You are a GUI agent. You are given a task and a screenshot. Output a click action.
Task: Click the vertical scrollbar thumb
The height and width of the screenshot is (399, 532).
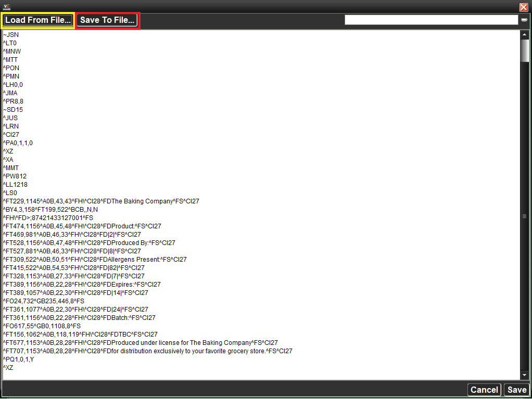tap(524, 50)
